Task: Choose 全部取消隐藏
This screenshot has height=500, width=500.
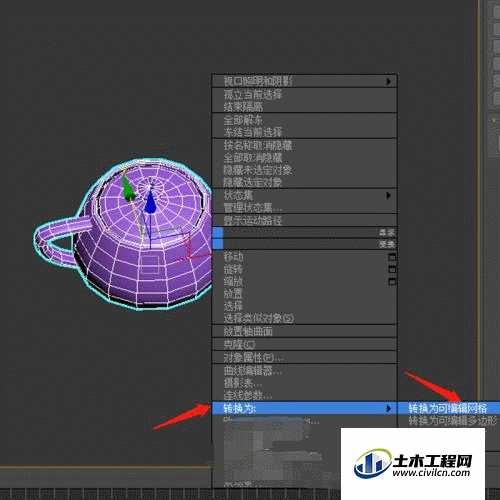Action: tap(304, 158)
